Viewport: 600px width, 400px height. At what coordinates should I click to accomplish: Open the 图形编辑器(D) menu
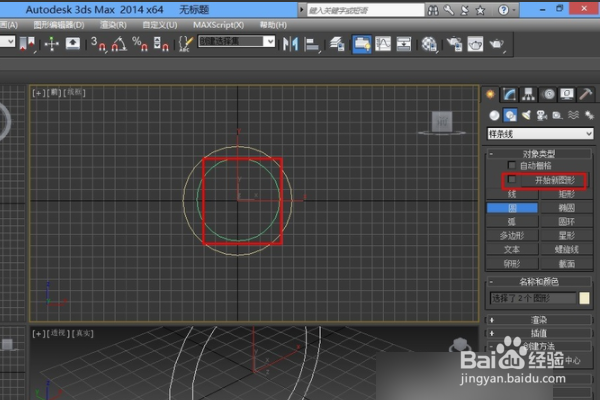click(x=59, y=25)
